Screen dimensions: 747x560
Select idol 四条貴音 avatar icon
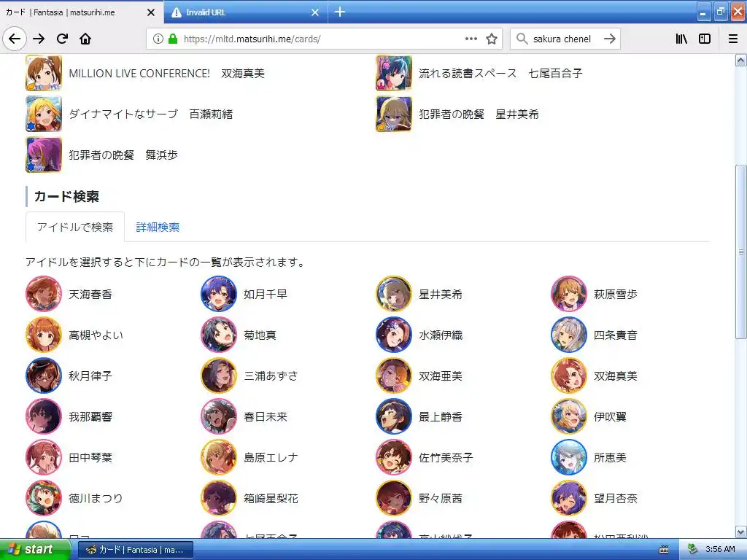tap(569, 335)
